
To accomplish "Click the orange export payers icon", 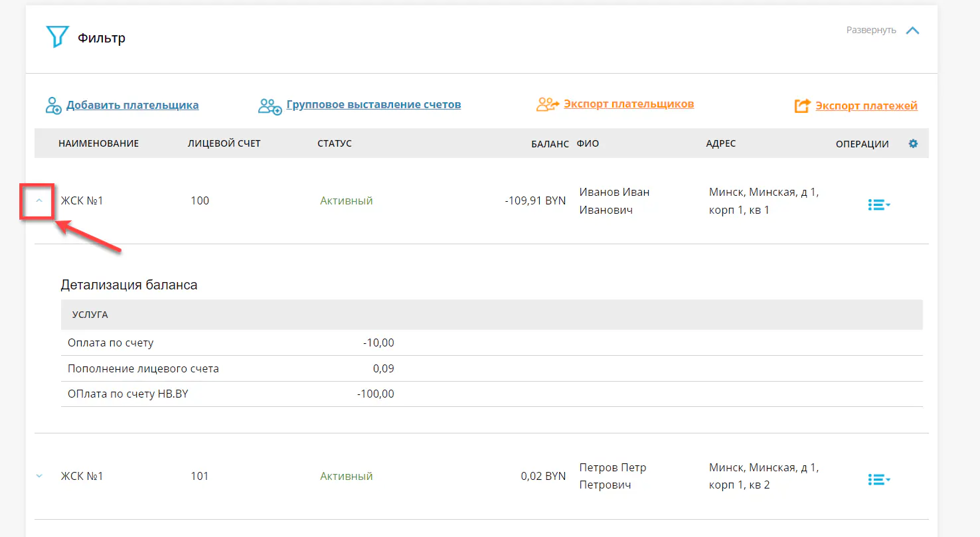I will 547,104.
